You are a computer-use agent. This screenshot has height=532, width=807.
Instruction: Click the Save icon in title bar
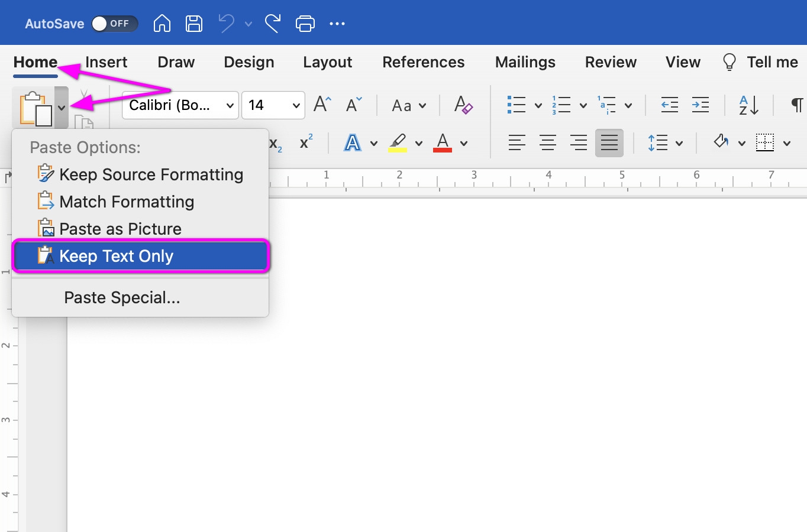pos(194,24)
